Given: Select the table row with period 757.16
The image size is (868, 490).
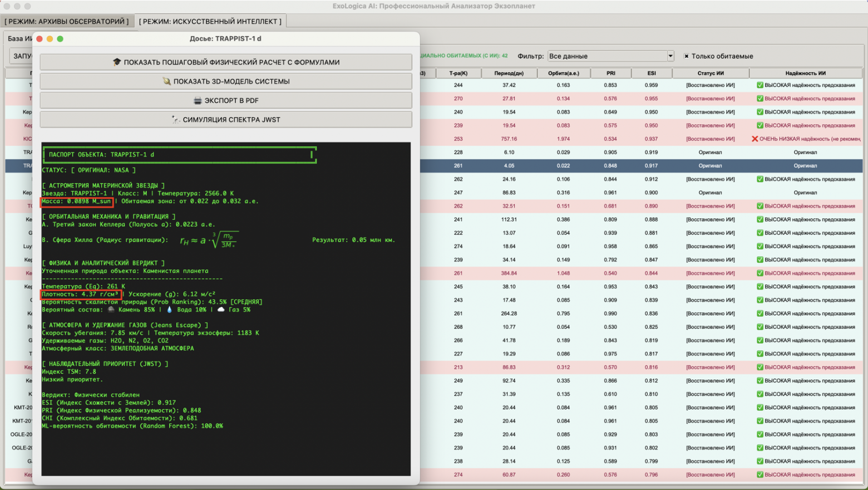Looking at the screenshot, I should pos(509,139).
